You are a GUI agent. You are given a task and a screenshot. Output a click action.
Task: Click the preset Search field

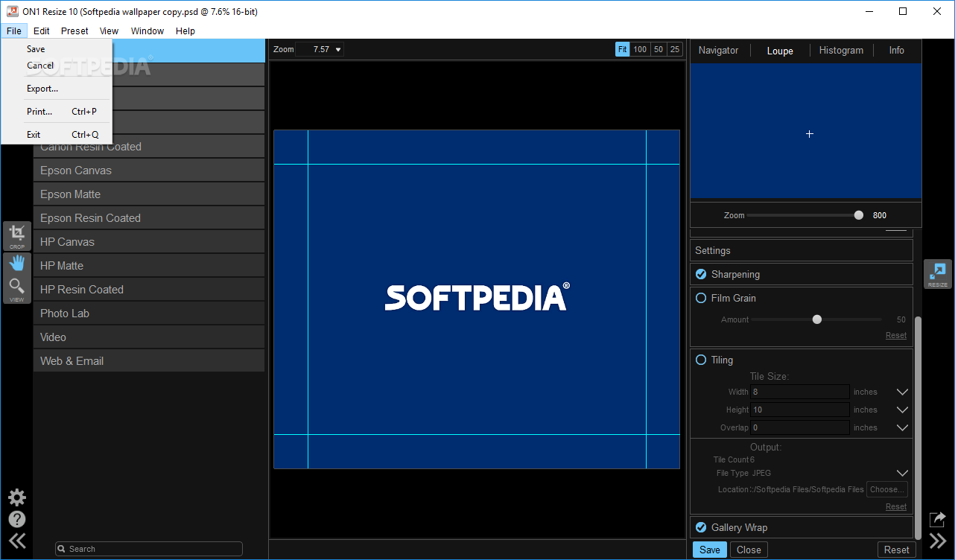pyautogui.click(x=149, y=549)
